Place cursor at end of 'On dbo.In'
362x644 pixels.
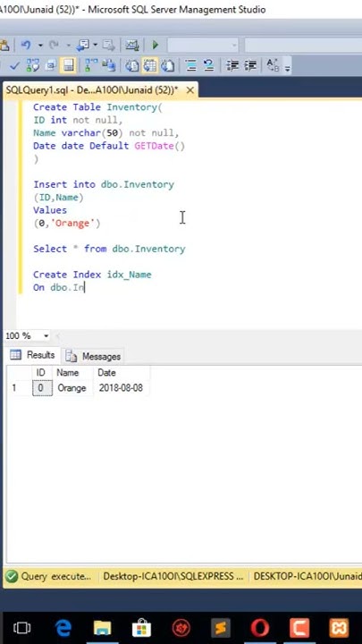84,287
